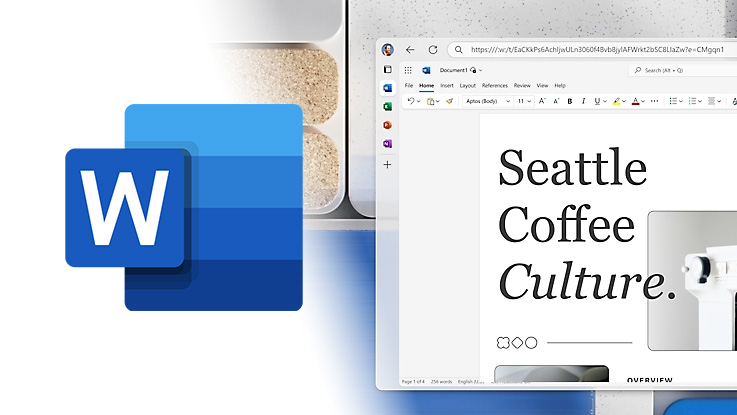Expand alignment options arrow

(719, 102)
